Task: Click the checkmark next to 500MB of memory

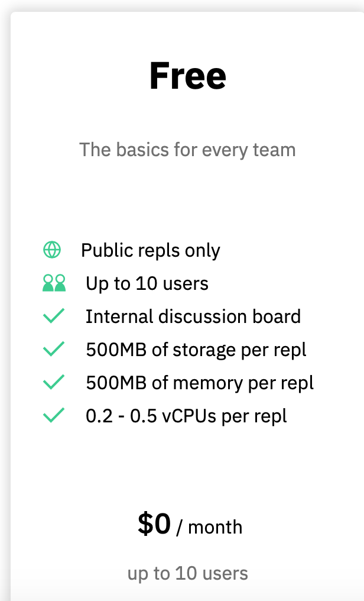Action: pos(54,382)
